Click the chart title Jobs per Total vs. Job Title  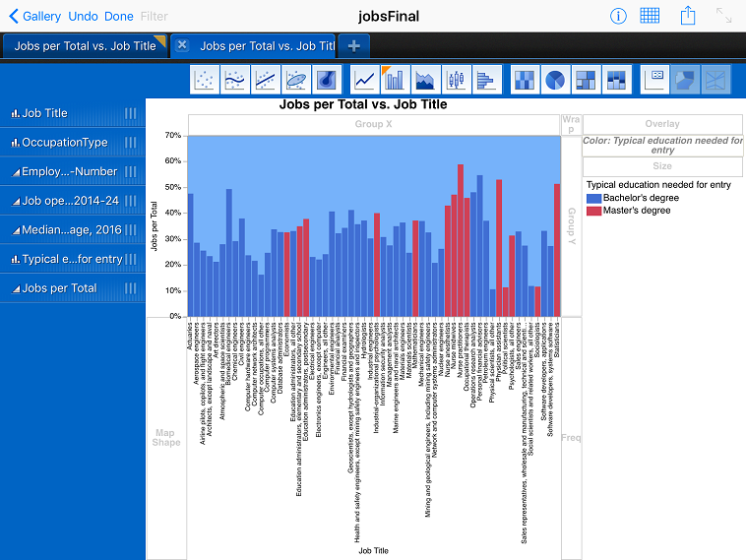[363, 104]
